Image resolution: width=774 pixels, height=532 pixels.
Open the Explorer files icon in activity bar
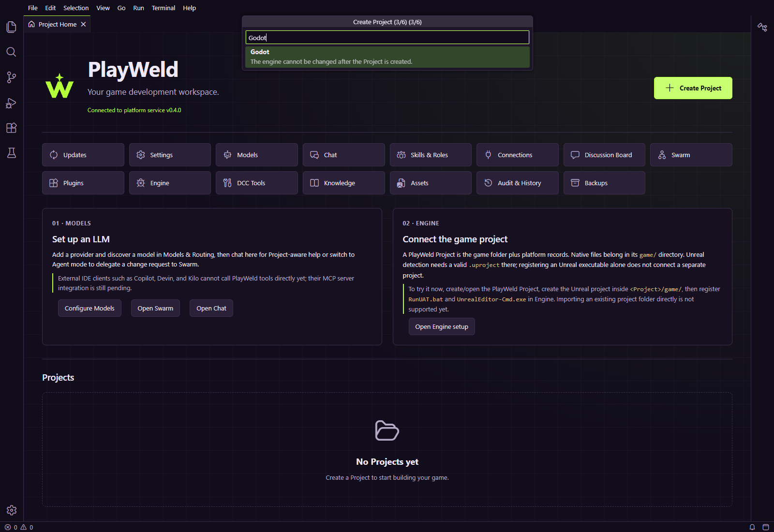click(12, 27)
